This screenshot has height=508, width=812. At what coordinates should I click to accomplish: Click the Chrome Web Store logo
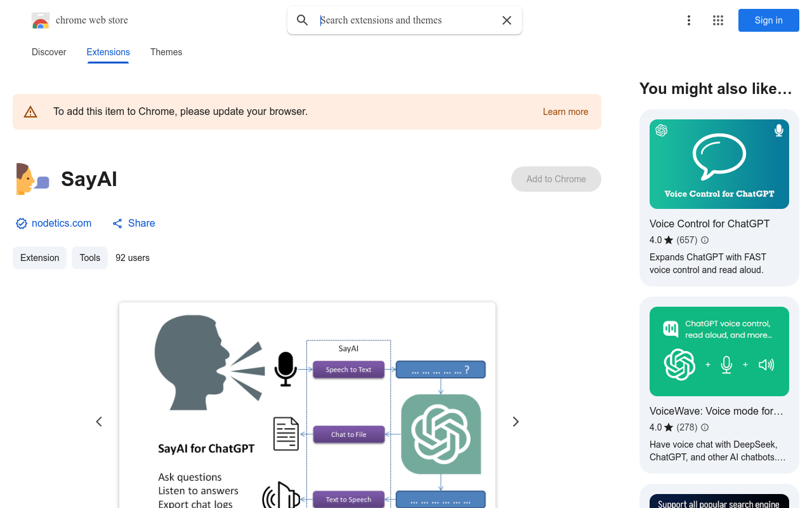point(41,20)
